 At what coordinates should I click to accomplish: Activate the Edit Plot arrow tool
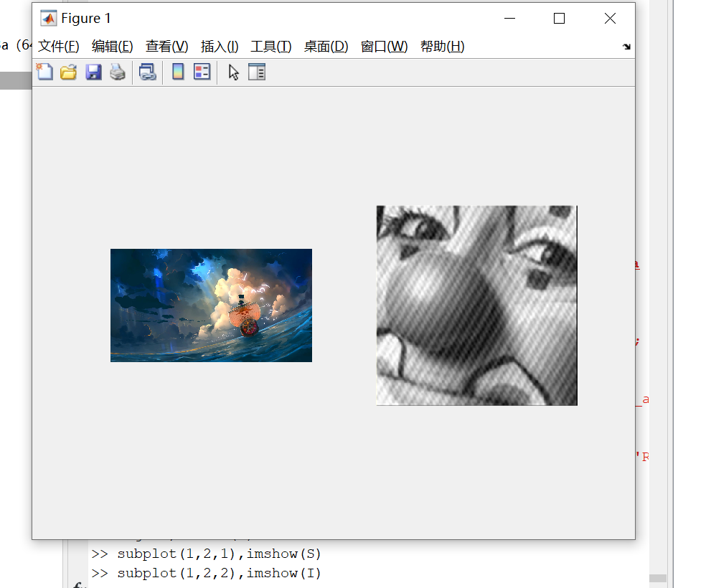[x=233, y=72]
